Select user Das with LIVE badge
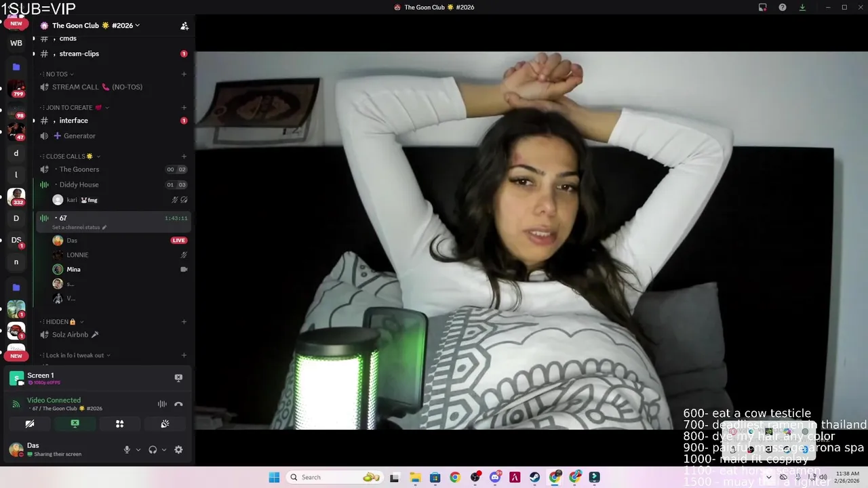 71,241
